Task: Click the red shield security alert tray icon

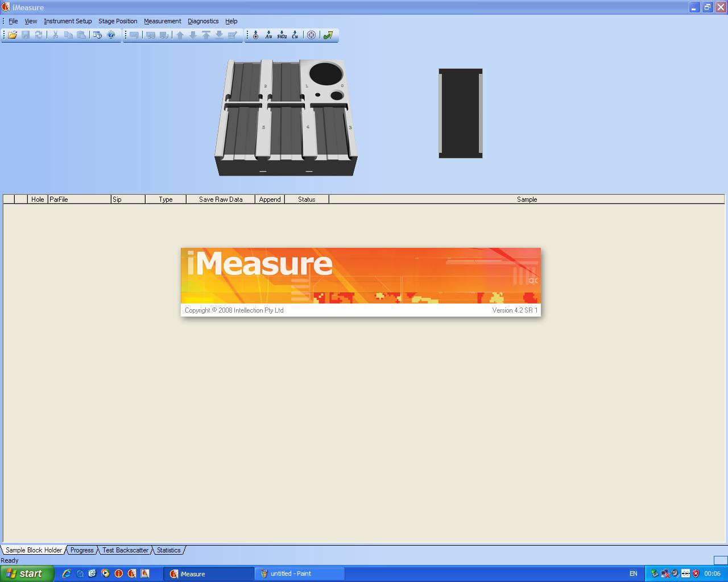Action: coord(696,573)
